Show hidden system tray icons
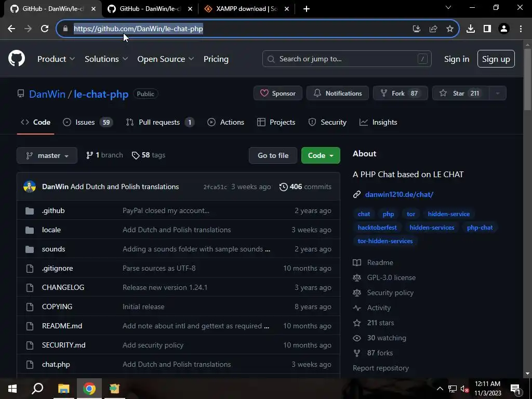 [x=440, y=389]
